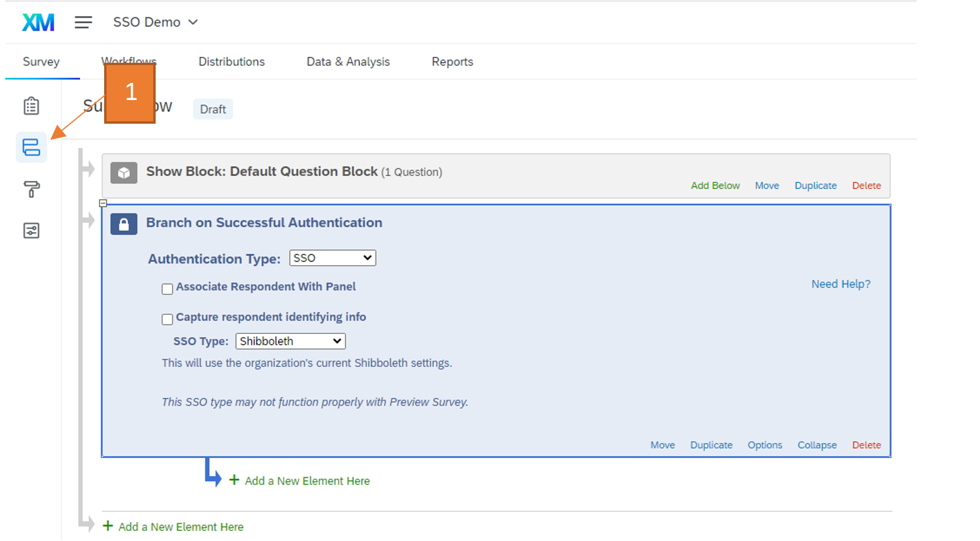Screen dimensions: 980x541
Task: Click plus icon for nested new element
Action: point(234,480)
